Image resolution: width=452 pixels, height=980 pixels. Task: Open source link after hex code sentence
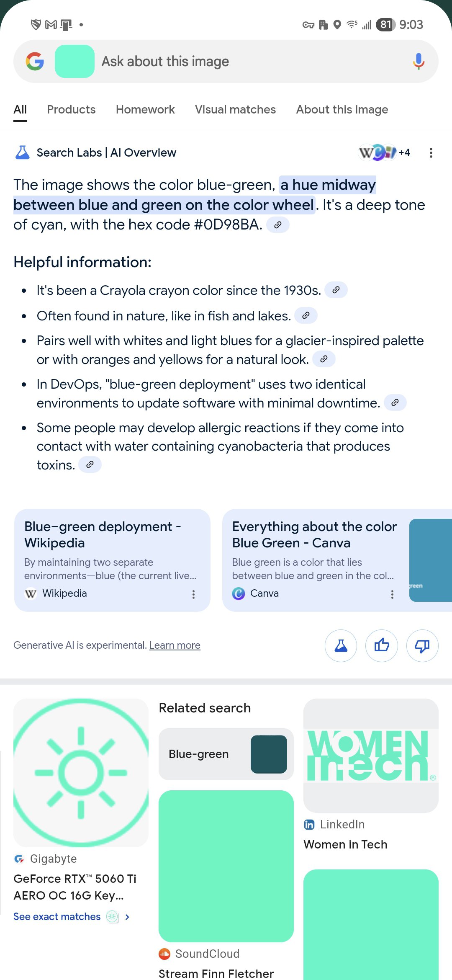[x=277, y=225]
